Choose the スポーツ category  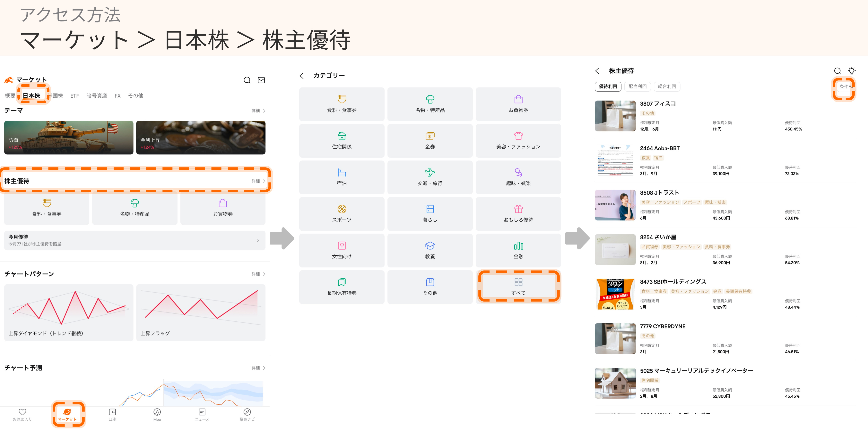(342, 214)
